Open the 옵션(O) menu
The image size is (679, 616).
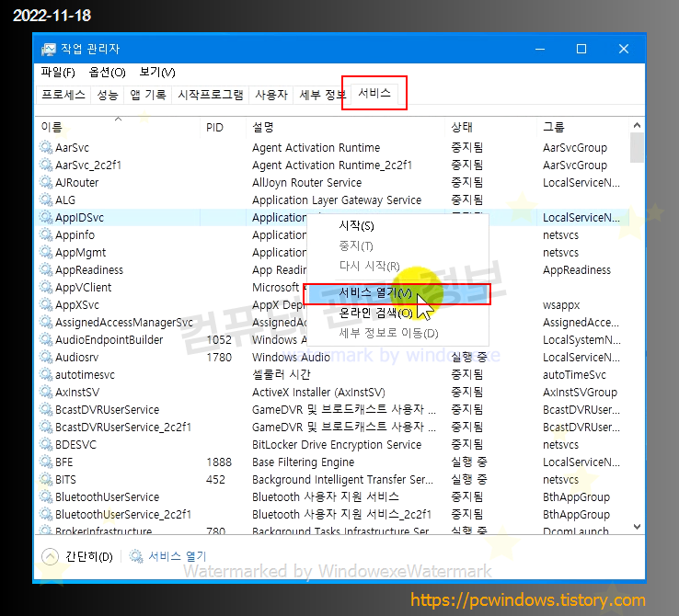107,73
